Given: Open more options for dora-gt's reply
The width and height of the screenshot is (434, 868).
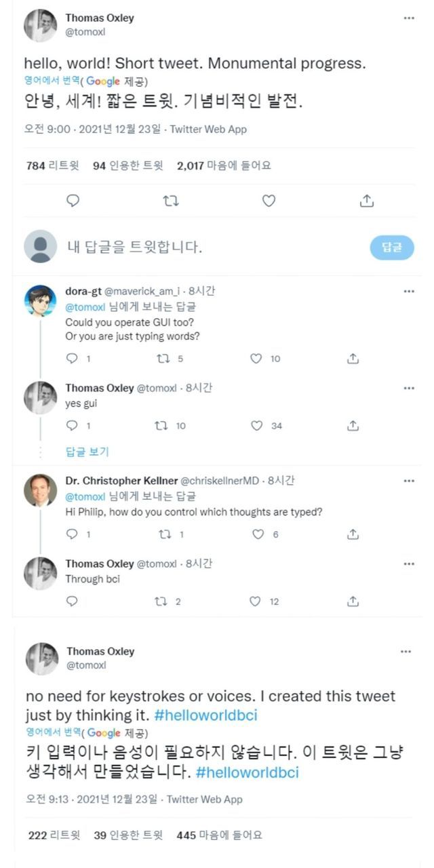Looking at the screenshot, I should tap(408, 292).
